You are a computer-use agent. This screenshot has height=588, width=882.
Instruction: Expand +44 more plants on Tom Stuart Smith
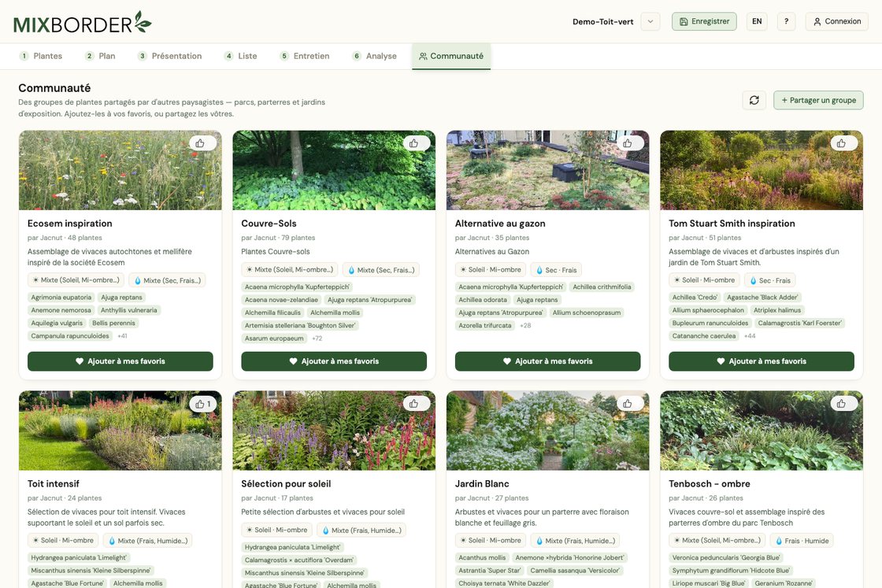pos(750,336)
